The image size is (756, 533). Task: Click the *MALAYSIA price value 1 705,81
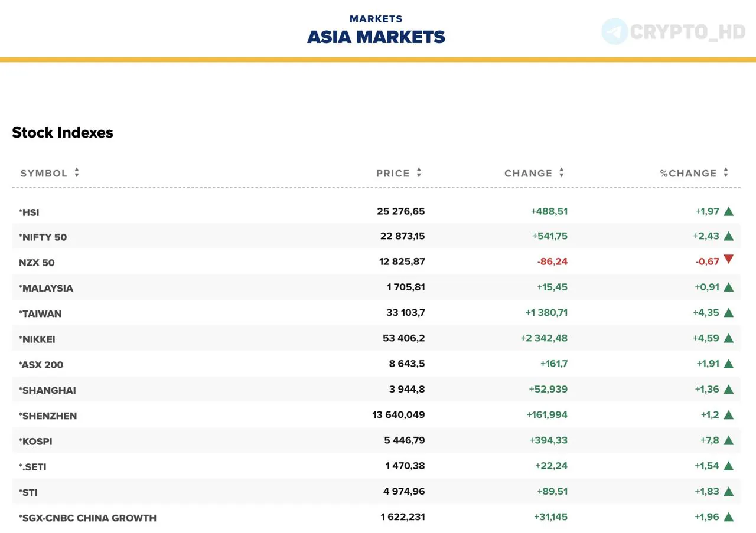[x=406, y=287]
